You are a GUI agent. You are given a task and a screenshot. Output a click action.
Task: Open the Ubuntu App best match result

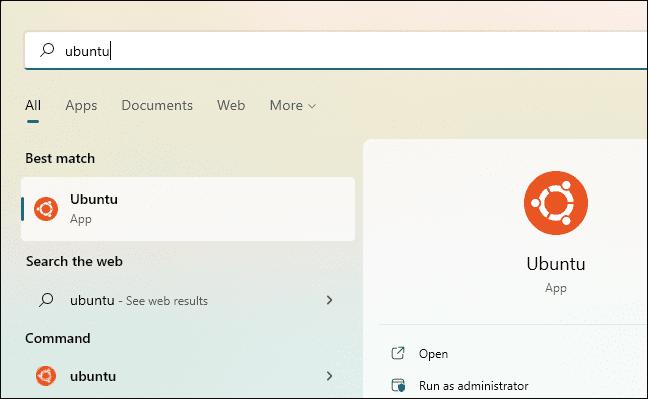coord(188,209)
